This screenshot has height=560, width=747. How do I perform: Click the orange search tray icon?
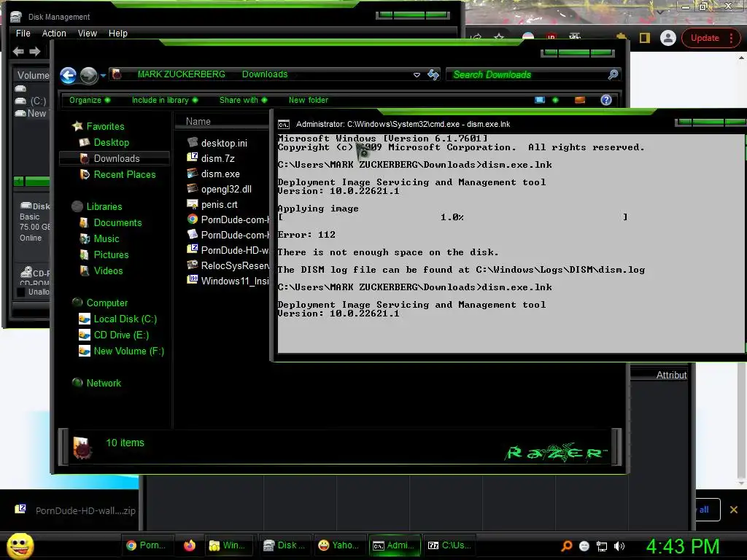click(566, 546)
